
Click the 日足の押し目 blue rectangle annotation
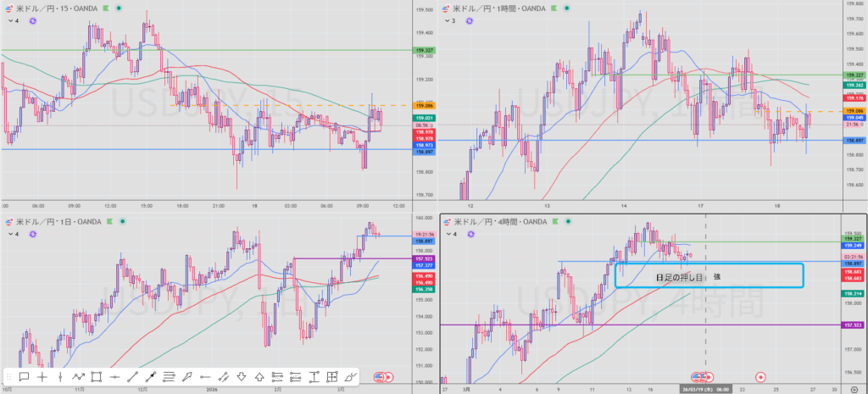point(708,275)
